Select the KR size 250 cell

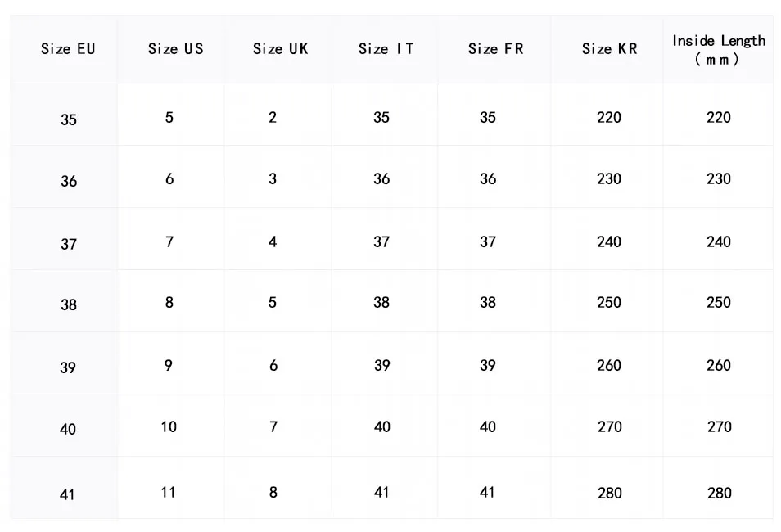click(609, 302)
